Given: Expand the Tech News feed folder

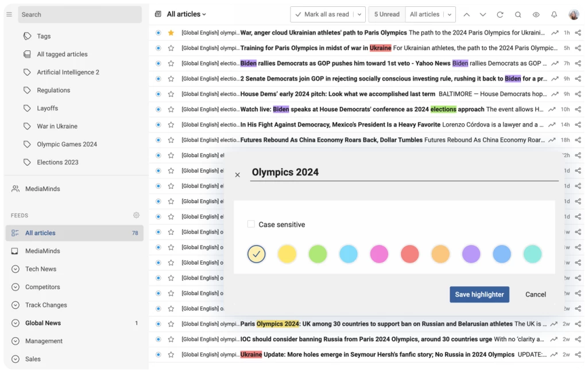Looking at the screenshot, I should click(15, 269).
